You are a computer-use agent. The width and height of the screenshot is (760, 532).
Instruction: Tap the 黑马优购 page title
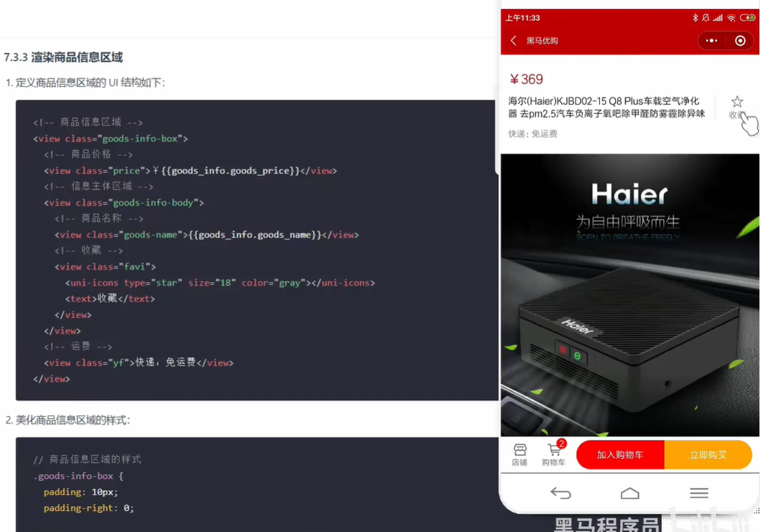click(x=542, y=41)
